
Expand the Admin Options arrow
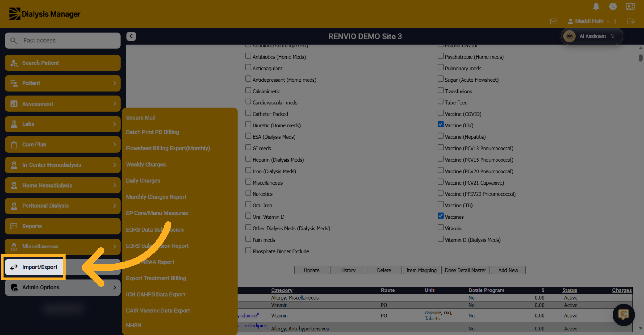coord(115,287)
